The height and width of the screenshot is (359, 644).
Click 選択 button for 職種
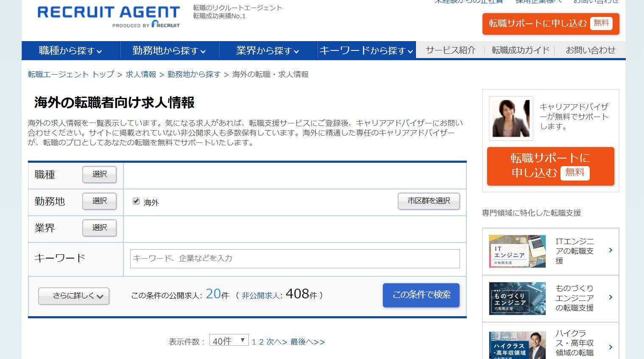(100, 175)
